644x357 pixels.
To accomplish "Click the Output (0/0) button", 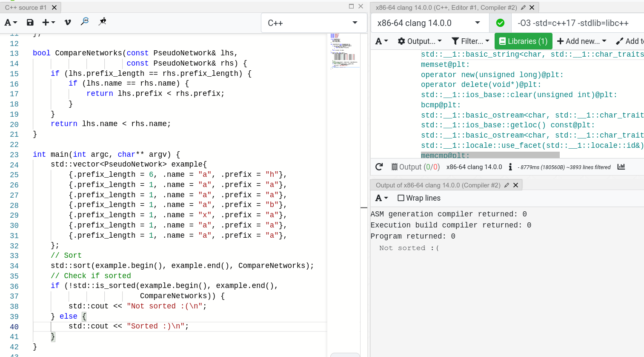I will tap(415, 167).
